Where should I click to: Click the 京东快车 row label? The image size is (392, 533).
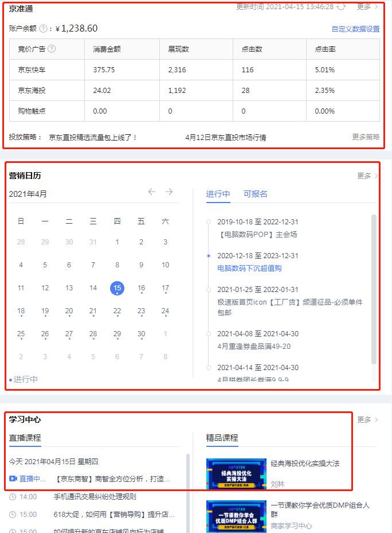[32, 70]
